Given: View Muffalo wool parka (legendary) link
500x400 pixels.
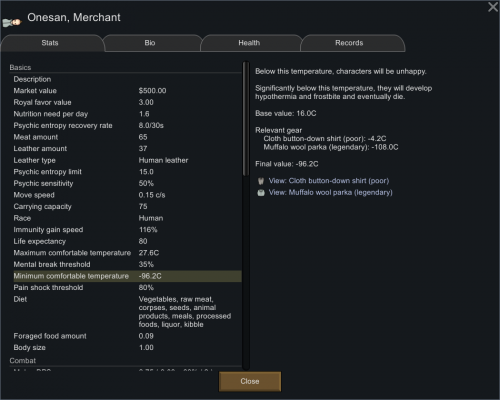Looking at the screenshot, I should 330,193.
